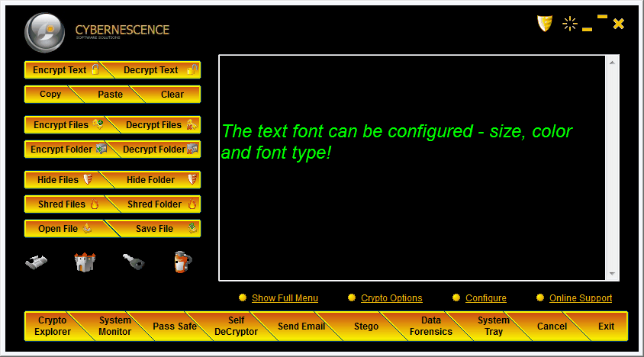Click Exit in the bottom bar

click(x=606, y=326)
